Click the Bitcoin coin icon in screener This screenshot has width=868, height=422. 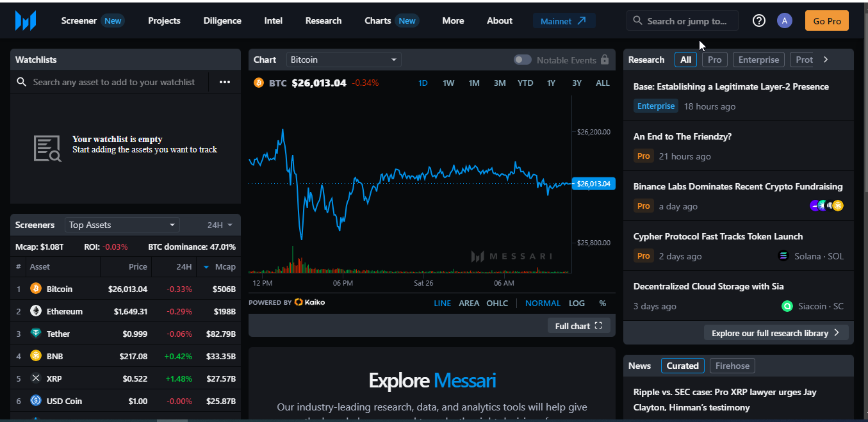click(36, 289)
